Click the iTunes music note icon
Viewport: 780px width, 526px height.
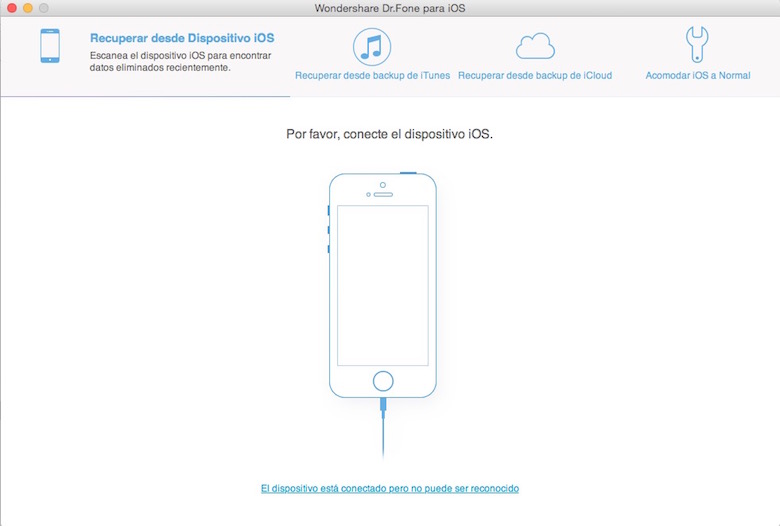click(x=372, y=47)
